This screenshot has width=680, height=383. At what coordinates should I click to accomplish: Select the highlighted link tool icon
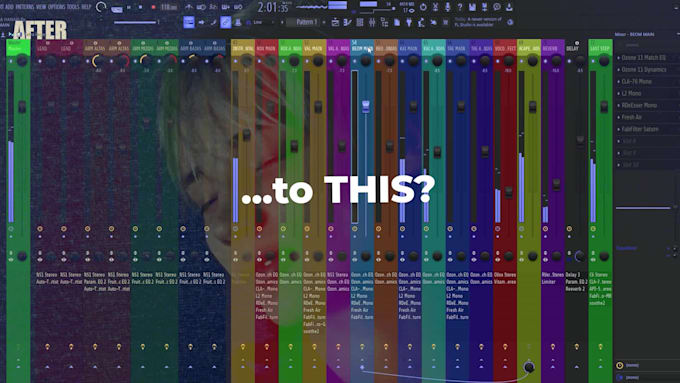pos(226,22)
